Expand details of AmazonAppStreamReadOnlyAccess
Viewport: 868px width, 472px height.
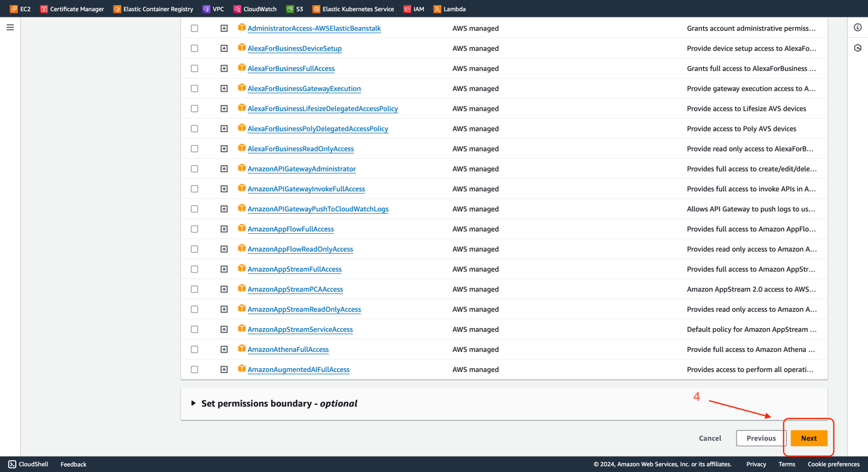tap(224, 309)
